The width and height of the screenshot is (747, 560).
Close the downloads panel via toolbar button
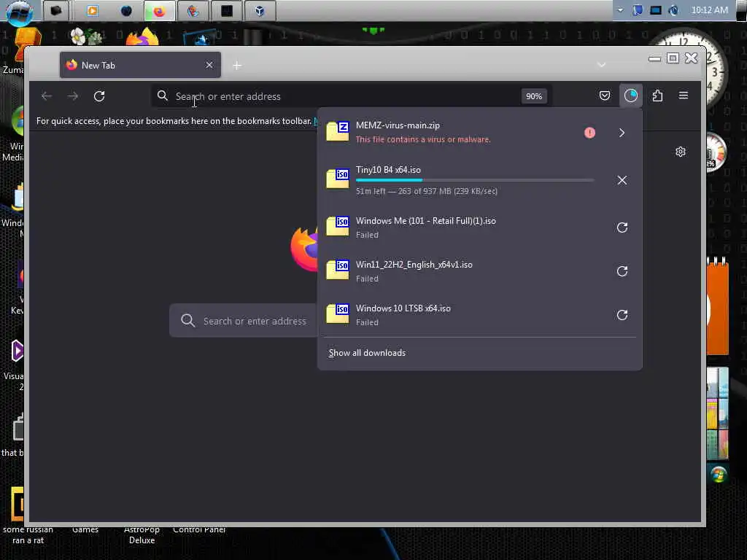(x=631, y=96)
